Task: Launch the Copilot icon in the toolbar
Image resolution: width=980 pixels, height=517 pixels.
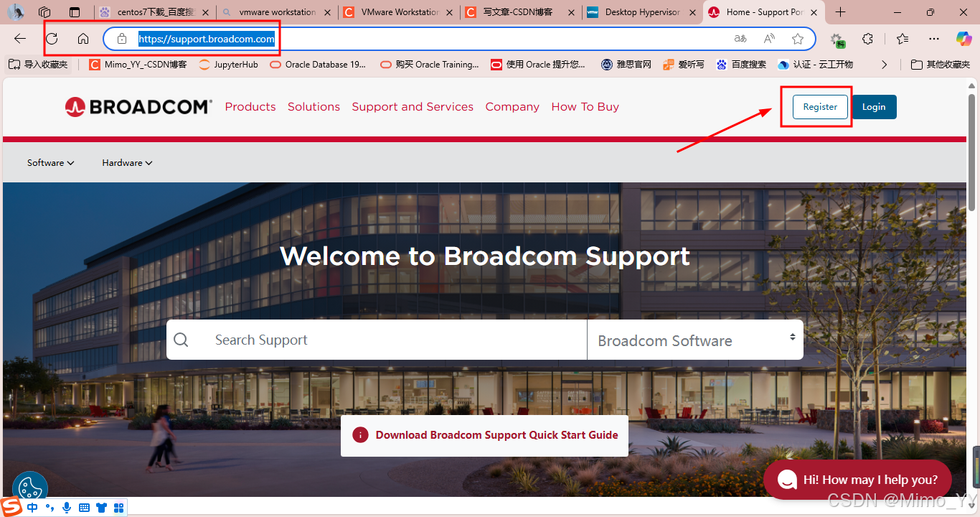Action: (x=963, y=39)
